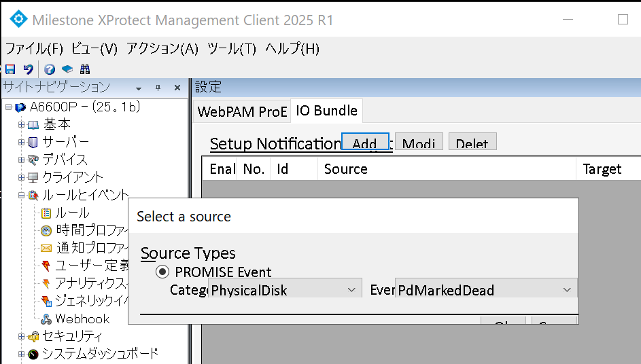The width and height of the screenshot is (641, 364).
Task: Expand the サーバー tree node
Action: coord(21,142)
